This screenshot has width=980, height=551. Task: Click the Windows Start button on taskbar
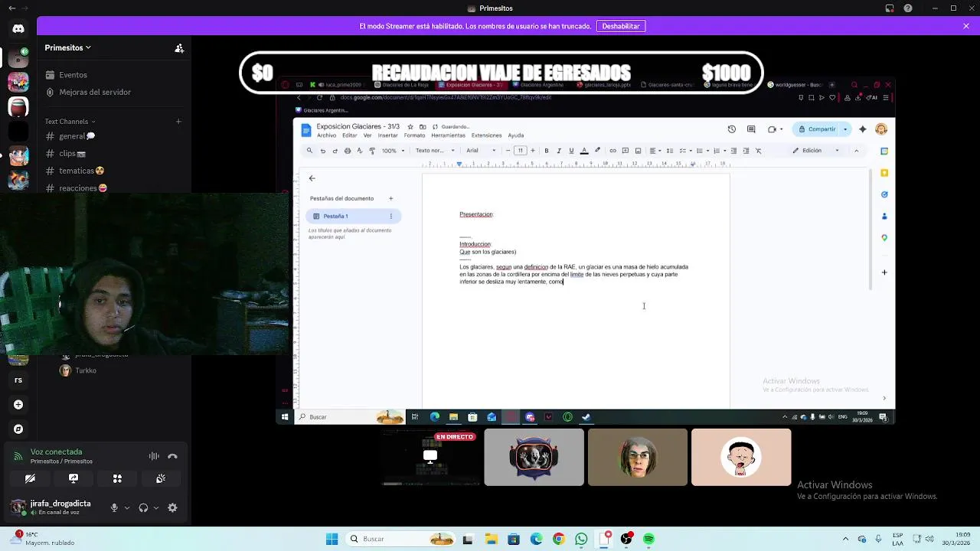click(332, 539)
